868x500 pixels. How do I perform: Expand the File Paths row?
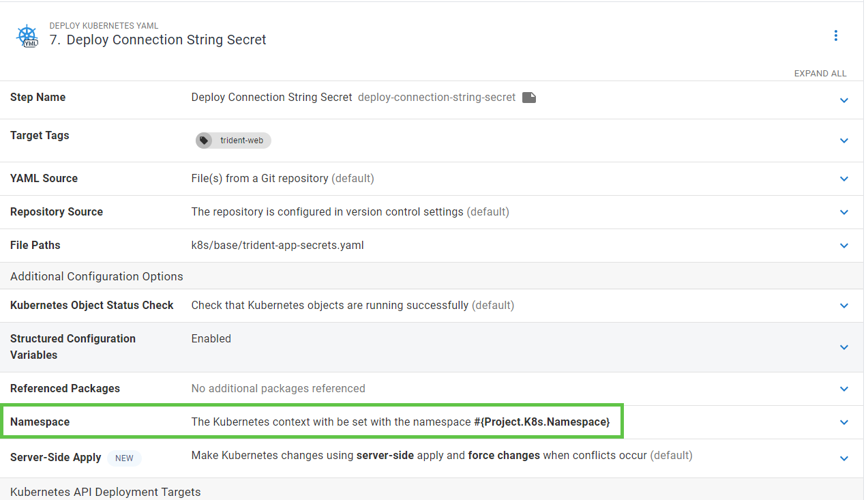(844, 246)
